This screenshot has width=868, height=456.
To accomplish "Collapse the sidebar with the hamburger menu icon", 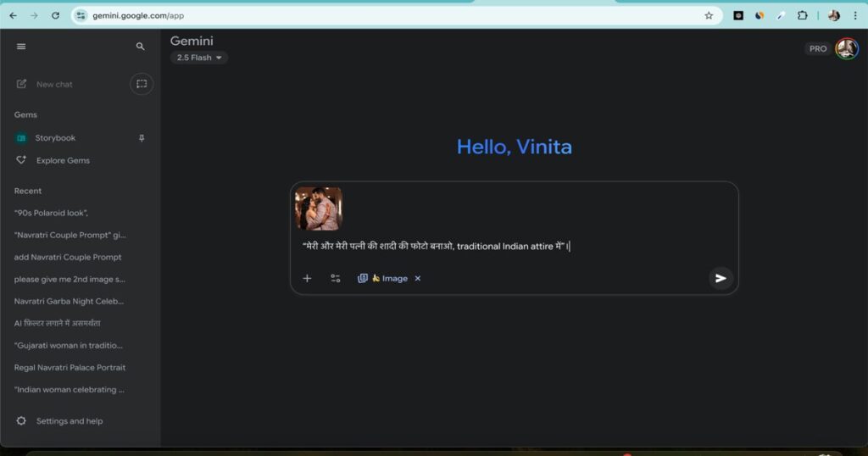I will [21, 47].
